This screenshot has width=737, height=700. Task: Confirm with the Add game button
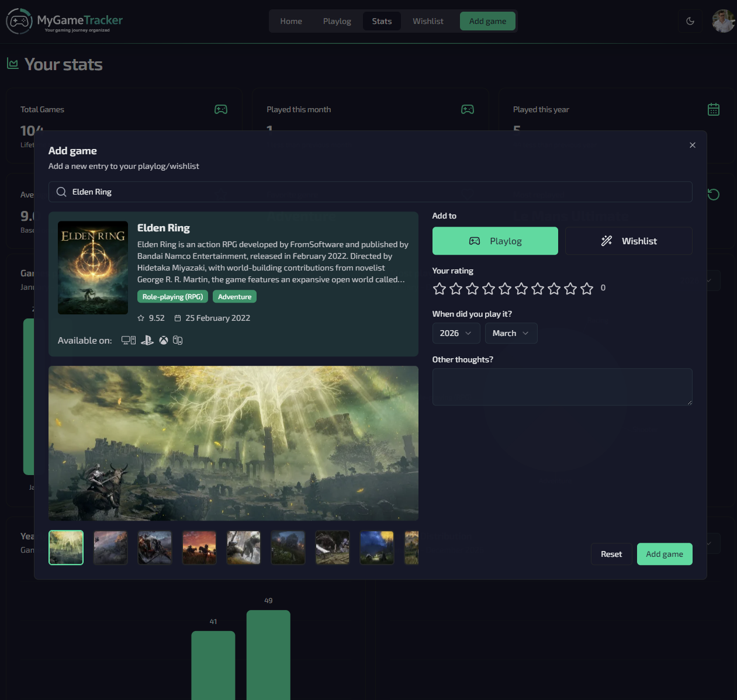tap(665, 554)
